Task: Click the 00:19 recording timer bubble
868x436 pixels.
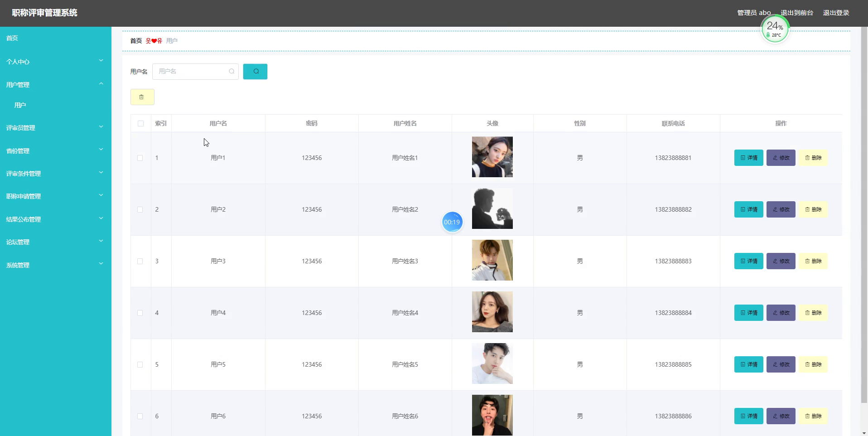Action: click(452, 222)
